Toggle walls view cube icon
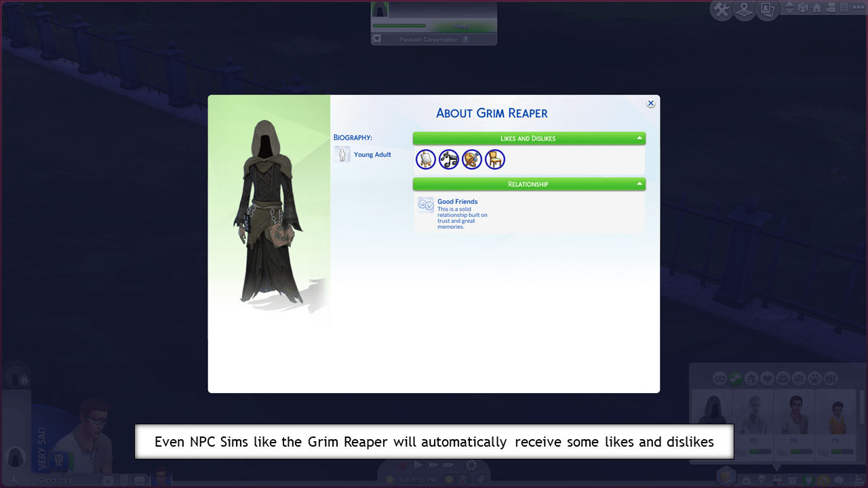868x488 pixels. (x=803, y=8)
